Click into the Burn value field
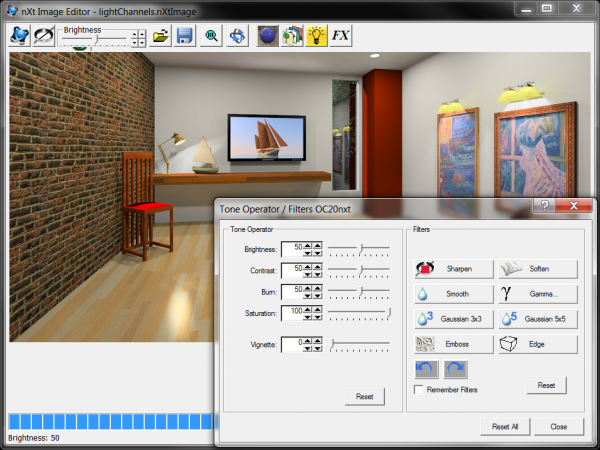This screenshot has width=600, height=450. click(x=292, y=292)
